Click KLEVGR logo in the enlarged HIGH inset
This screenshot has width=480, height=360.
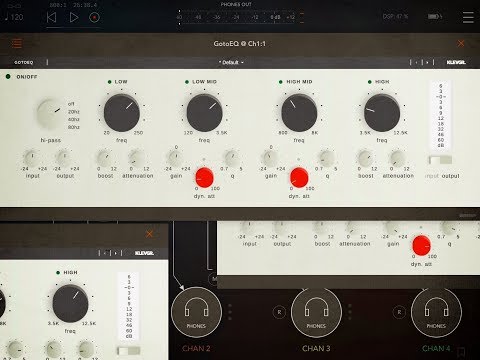144,253
